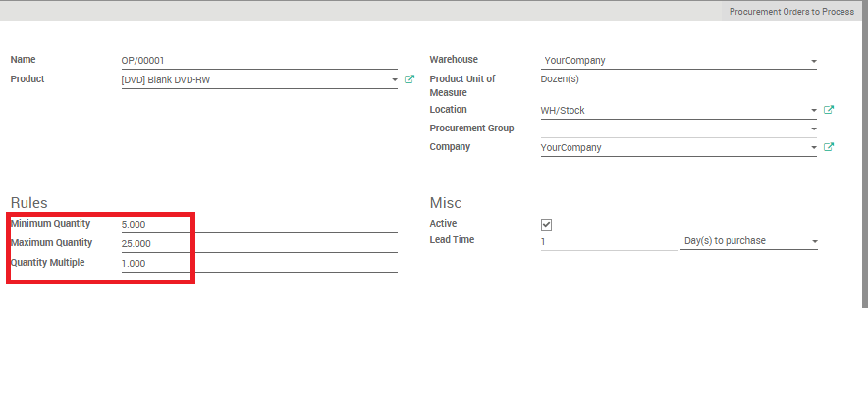The image size is (868, 413).
Task: Open the Company external link icon
Action: pyautogui.click(x=829, y=147)
